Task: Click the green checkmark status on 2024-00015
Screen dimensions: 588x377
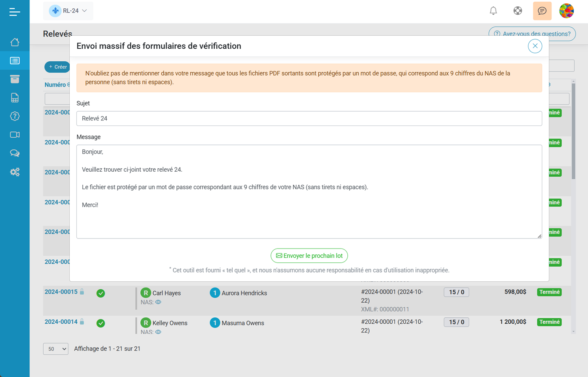Action: pos(100,293)
